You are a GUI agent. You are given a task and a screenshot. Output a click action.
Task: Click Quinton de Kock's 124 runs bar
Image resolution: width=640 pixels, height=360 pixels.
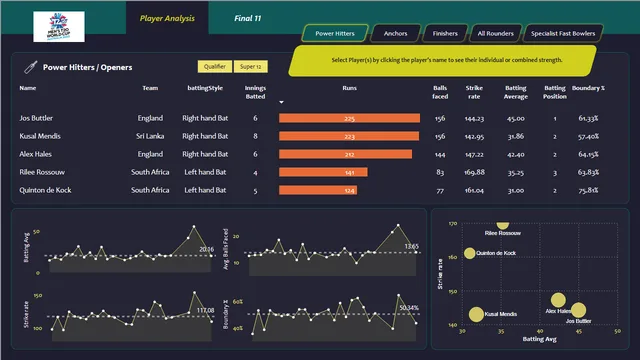point(318,190)
